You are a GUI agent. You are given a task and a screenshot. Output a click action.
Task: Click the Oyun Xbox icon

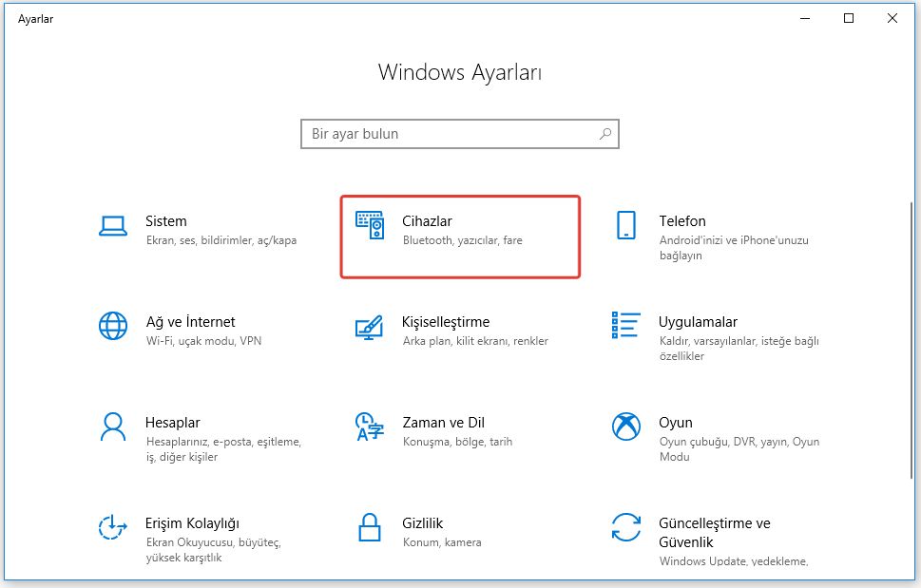tap(625, 427)
